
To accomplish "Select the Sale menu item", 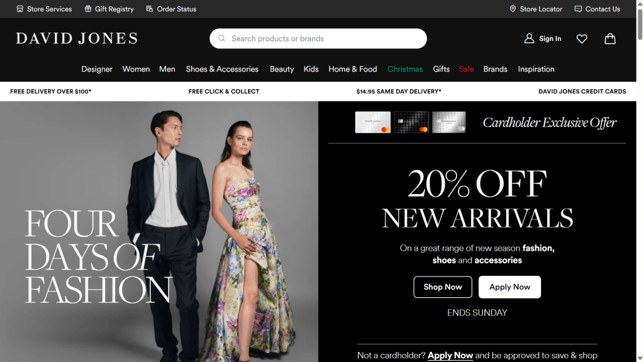I will pos(466,69).
